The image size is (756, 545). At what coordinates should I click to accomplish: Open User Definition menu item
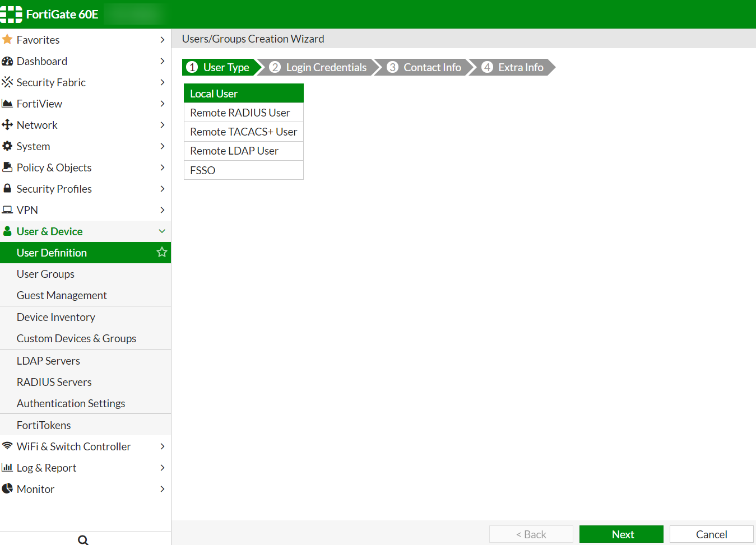pos(85,253)
